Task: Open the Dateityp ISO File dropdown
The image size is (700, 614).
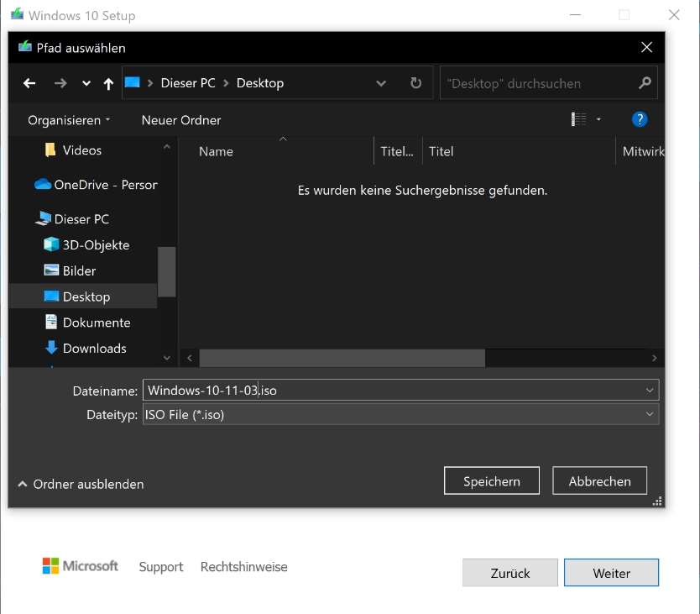Action: click(x=400, y=414)
